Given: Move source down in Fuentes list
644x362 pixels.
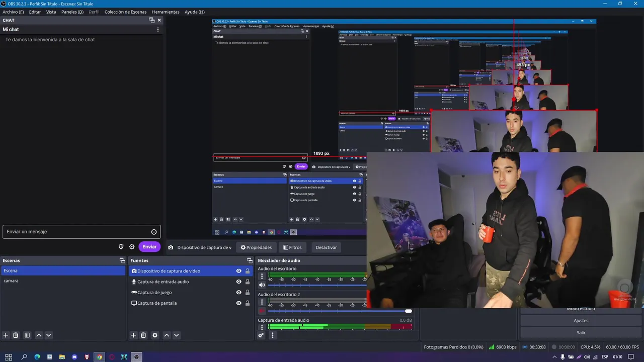Looking at the screenshot, I should click(x=177, y=335).
